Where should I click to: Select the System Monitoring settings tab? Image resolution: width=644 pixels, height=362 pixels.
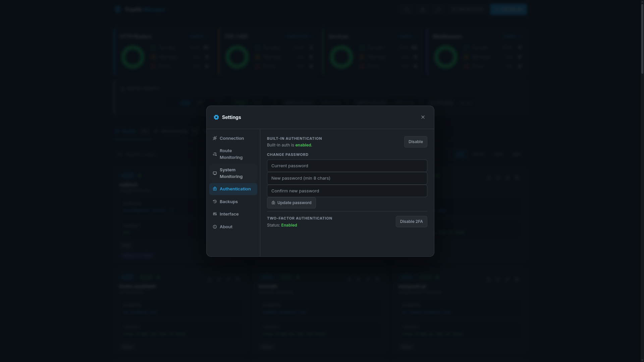click(231, 173)
